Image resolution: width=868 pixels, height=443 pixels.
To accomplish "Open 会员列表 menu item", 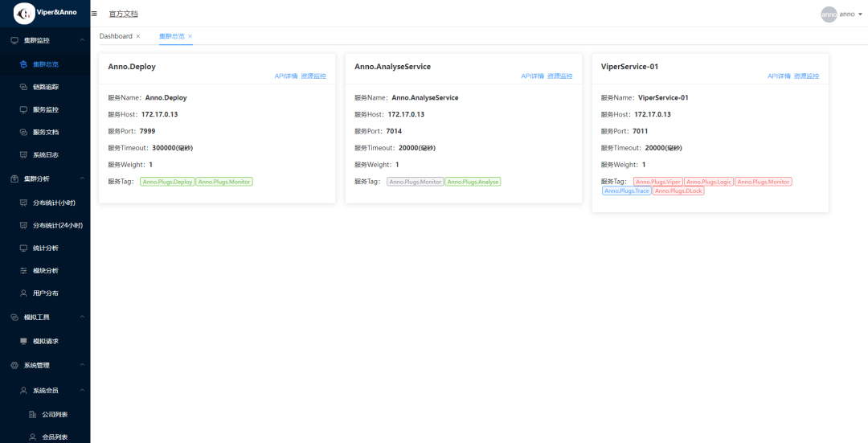I will (x=55, y=437).
